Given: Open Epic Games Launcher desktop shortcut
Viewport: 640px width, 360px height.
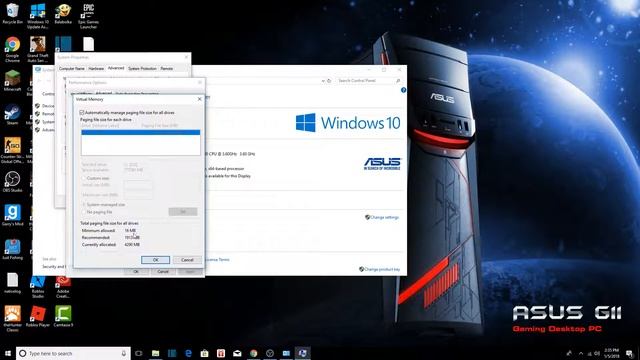Looking at the screenshot, I should tap(88, 16).
